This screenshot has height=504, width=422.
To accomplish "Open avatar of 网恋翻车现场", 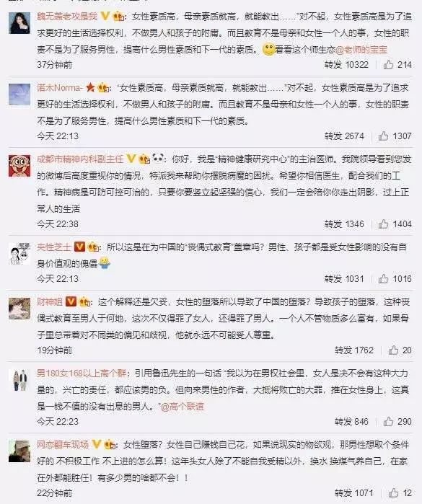I will coord(19,451).
